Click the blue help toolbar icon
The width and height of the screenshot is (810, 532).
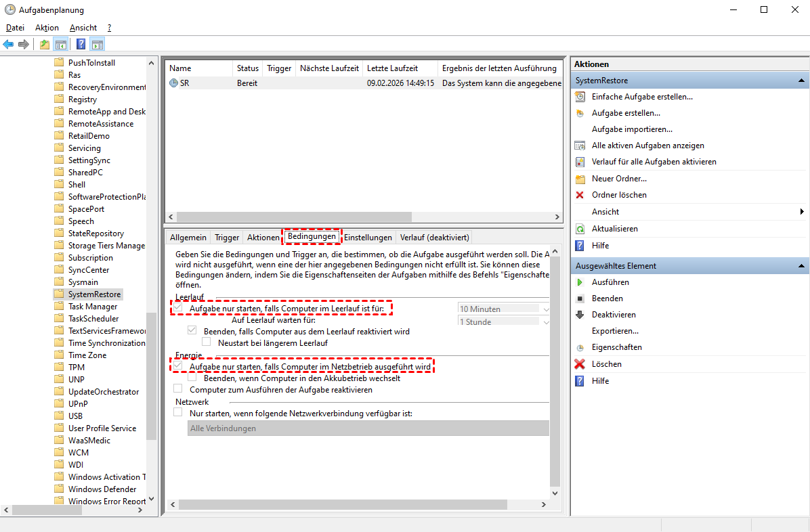click(x=81, y=45)
